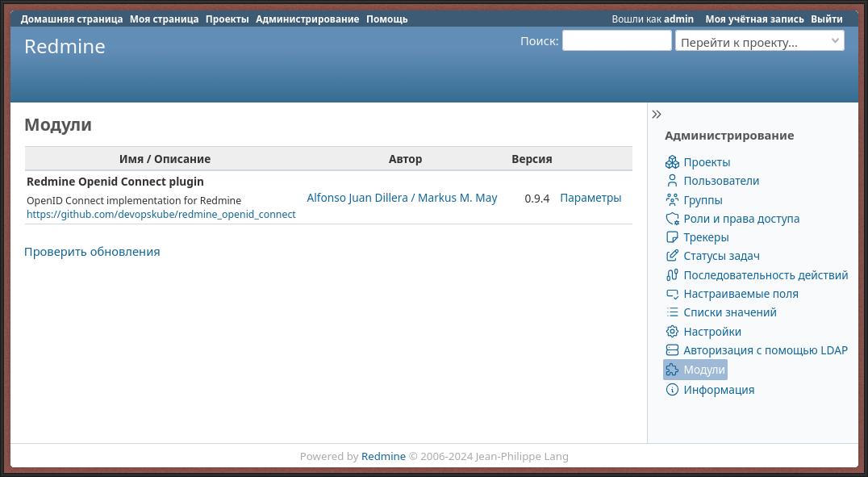Click the Трекеры note icon
The width and height of the screenshot is (868, 477).
[x=672, y=237]
